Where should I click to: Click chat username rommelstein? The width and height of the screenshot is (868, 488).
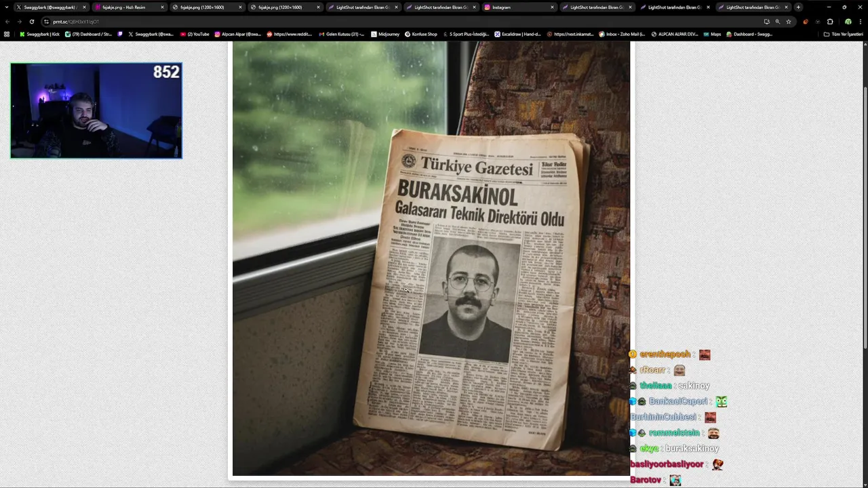tap(674, 433)
